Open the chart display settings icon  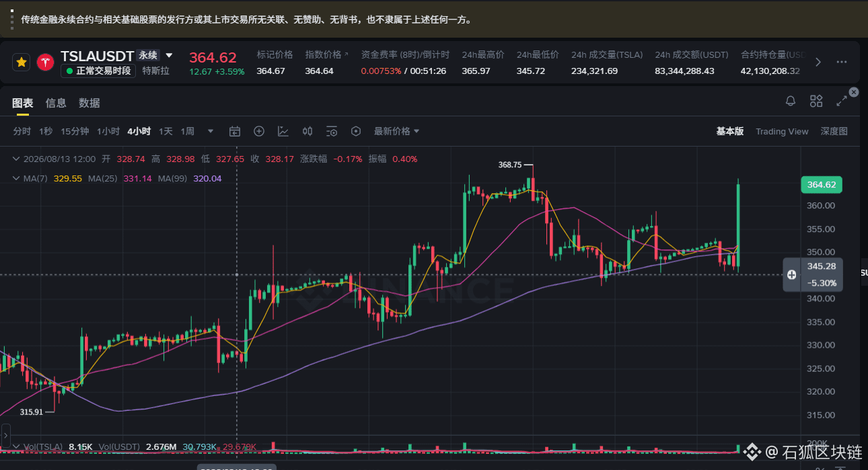click(x=332, y=131)
